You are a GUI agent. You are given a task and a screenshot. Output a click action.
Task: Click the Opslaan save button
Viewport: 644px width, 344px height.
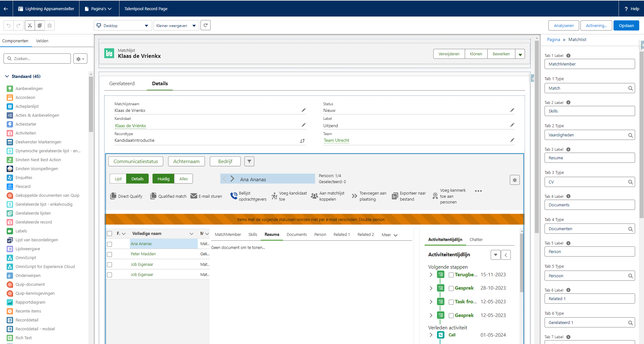pos(626,25)
